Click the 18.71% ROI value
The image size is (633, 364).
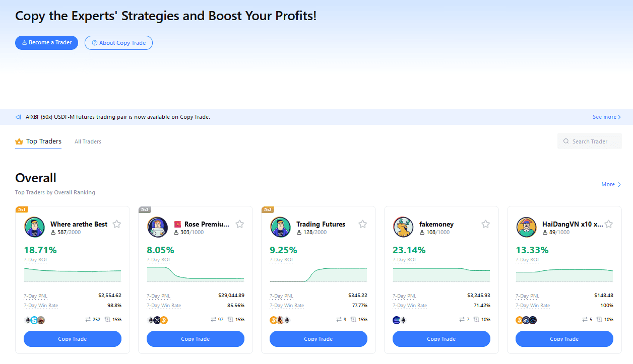[40, 250]
